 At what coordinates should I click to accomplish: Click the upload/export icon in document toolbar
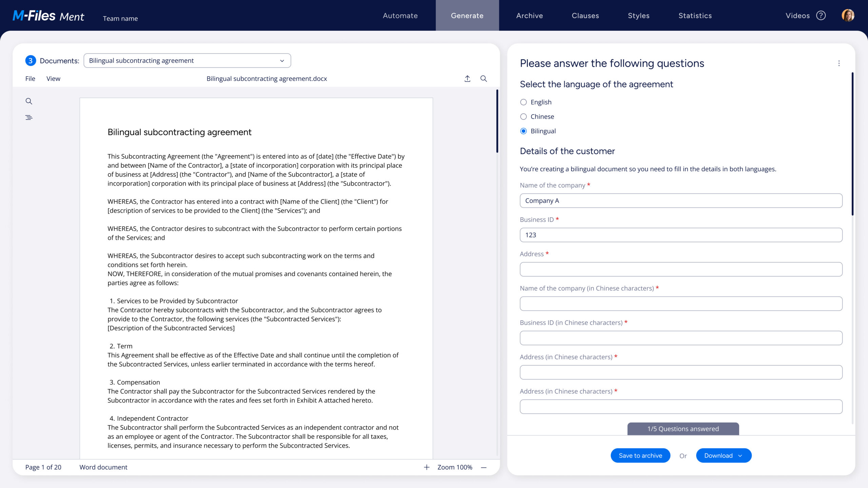point(467,79)
